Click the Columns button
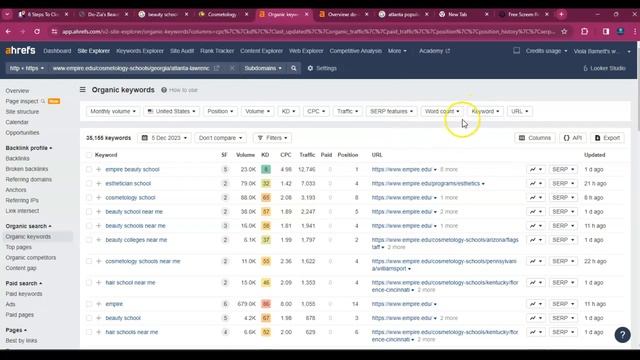Screen dimensions: 640x360 [535, 138]
